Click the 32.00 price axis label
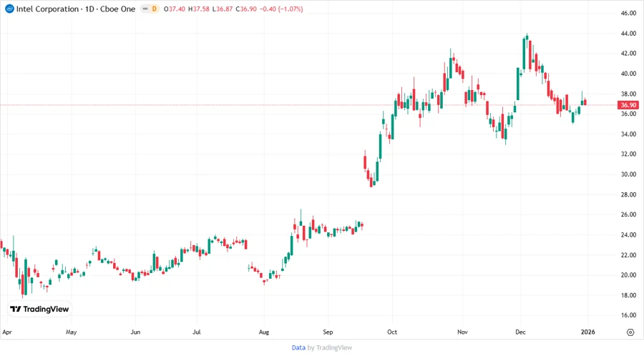Viewport: 644px width, 356px height. click(x=628, y=154)
